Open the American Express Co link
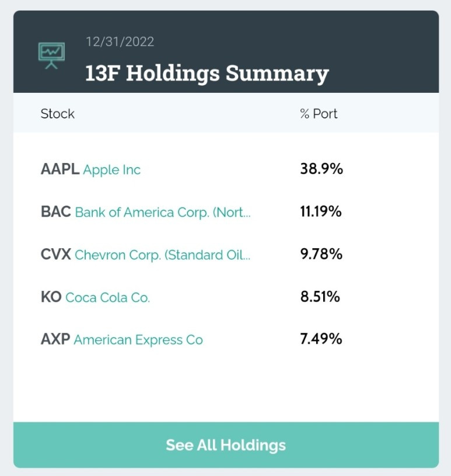 (138, 340)
